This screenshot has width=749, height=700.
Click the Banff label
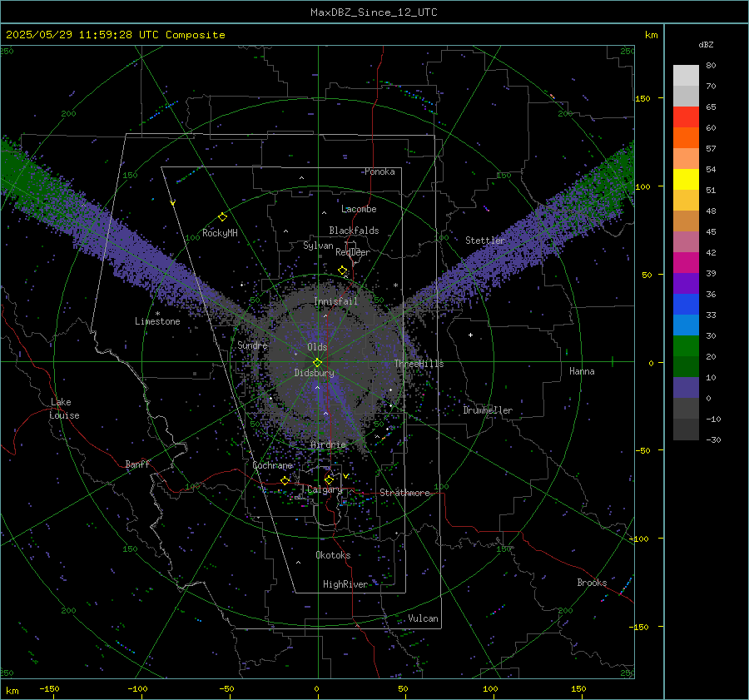click(137, 464)
